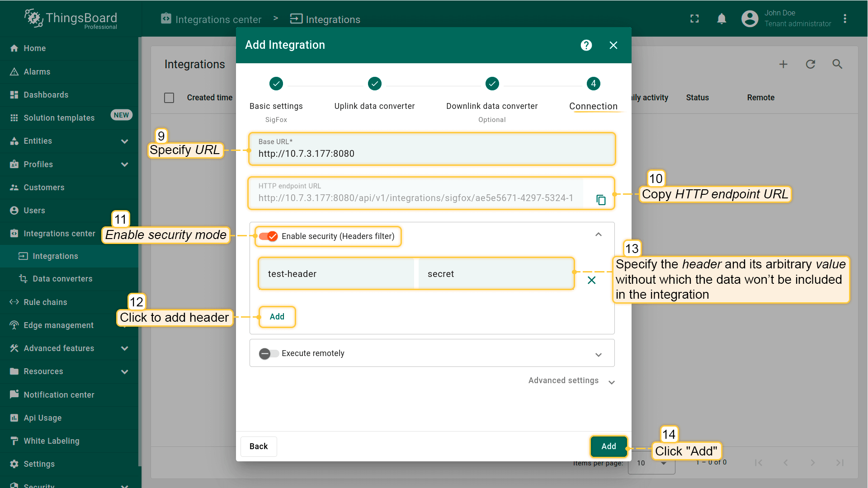Click into the Base URL field
Viewport: 868px width, 488px height.
[432, 154]
